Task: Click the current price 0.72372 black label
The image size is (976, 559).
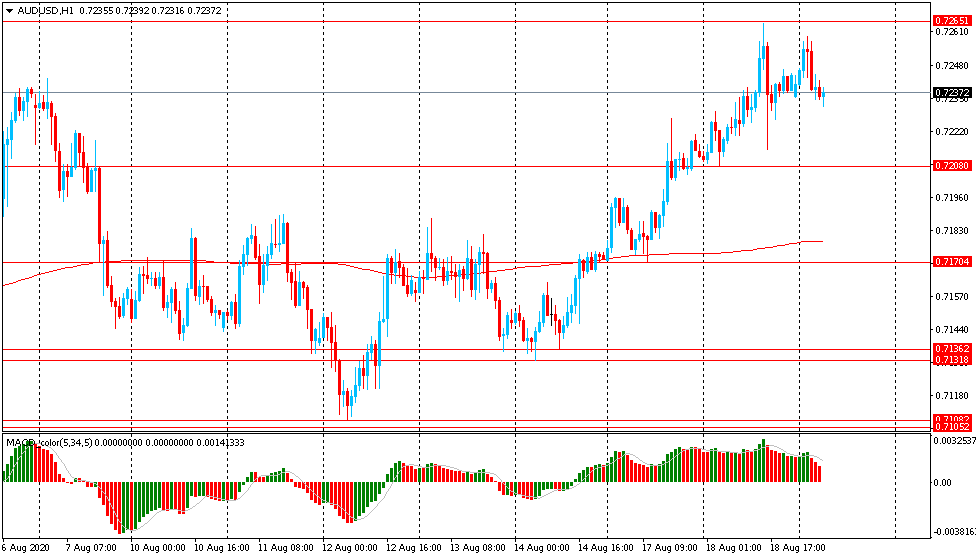Action: click(952, 92)
